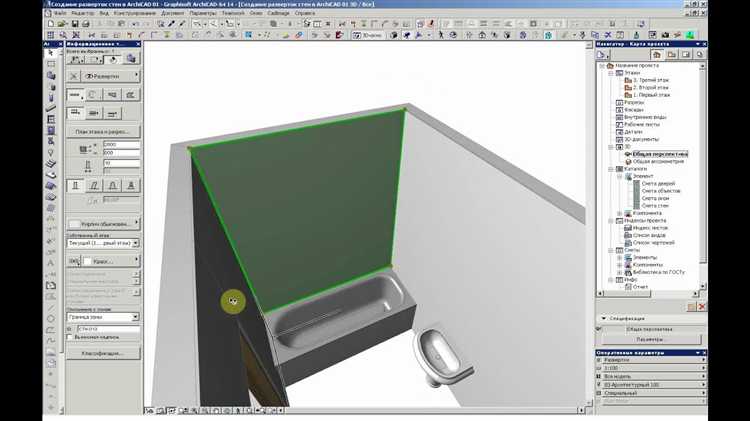Collapse the Stories node in Navigator tree
This screenshot has height=421, width=750.
(x=611, y=73)
